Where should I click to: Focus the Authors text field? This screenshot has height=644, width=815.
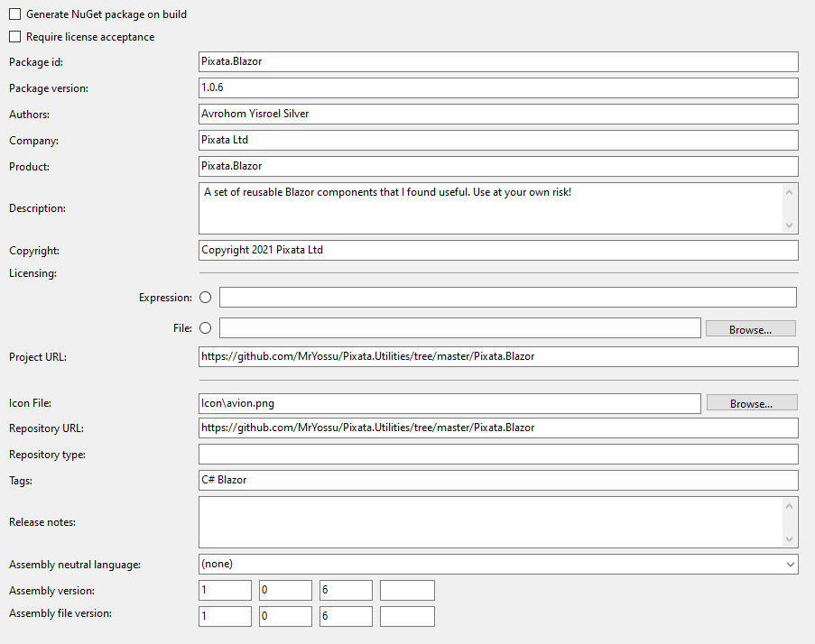(498, 114)
